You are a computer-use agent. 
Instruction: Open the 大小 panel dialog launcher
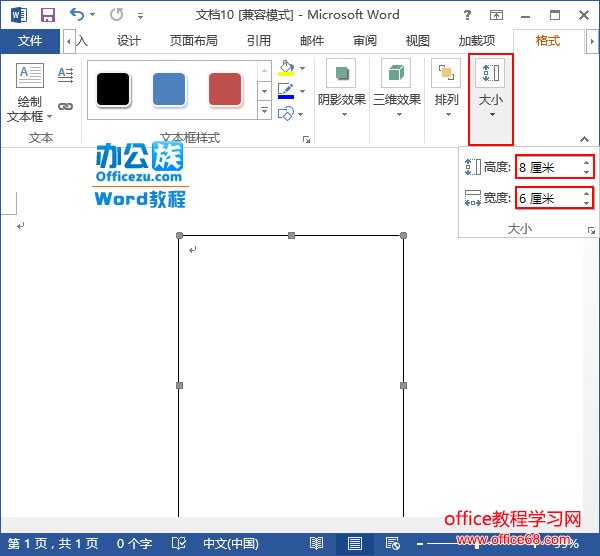coord(591,230)
